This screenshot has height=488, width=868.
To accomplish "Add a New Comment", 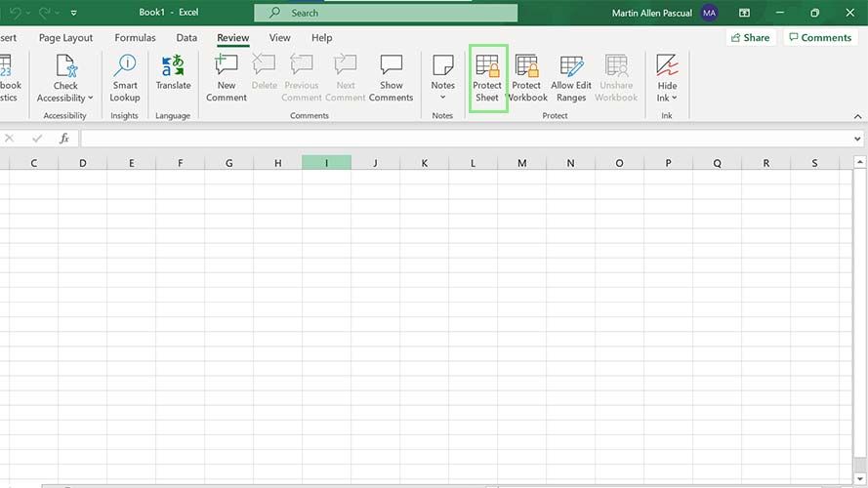I will [227, 78].
